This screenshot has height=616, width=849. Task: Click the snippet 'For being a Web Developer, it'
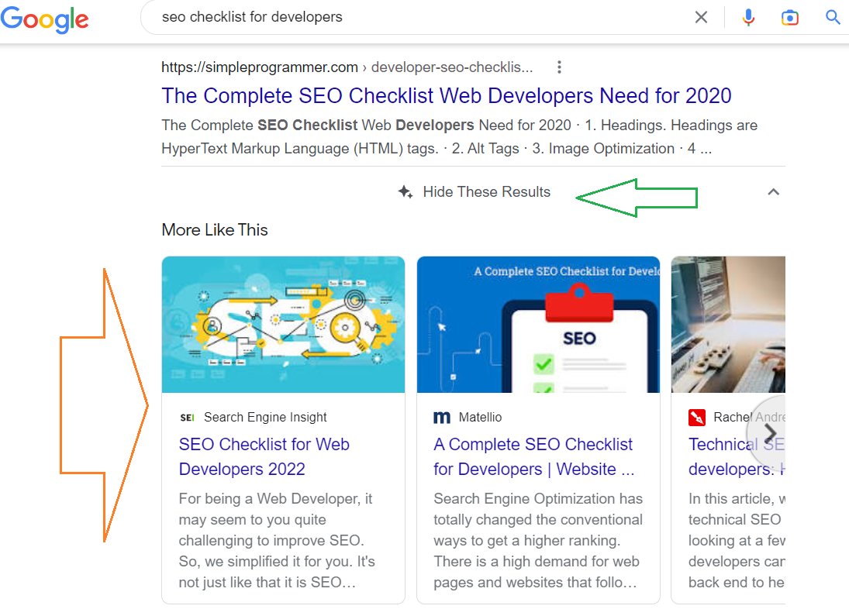pos(275,498)
